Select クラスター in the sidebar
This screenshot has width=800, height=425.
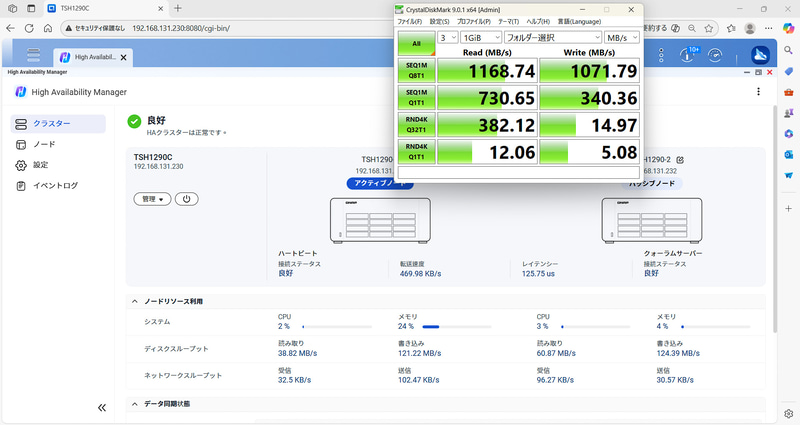[58, 124]
